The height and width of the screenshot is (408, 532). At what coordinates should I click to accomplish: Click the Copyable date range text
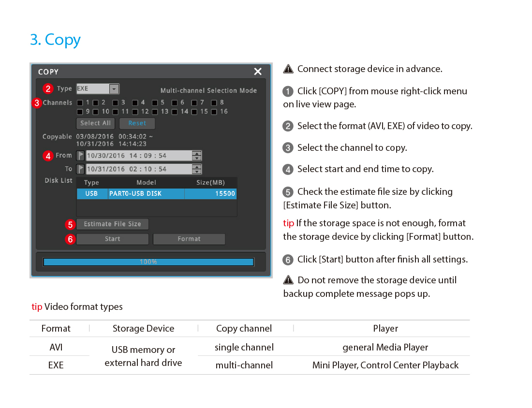[x=114, y=140]
